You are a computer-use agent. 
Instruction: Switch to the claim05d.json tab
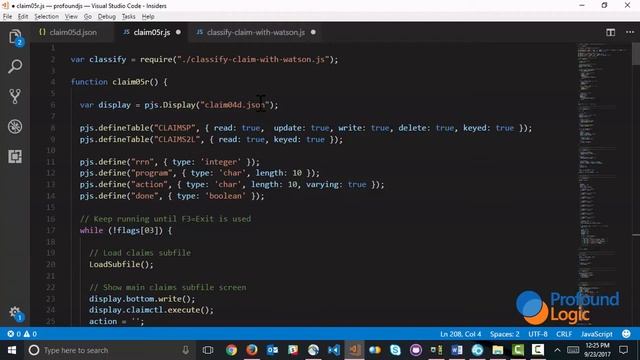tap(73, 32)
